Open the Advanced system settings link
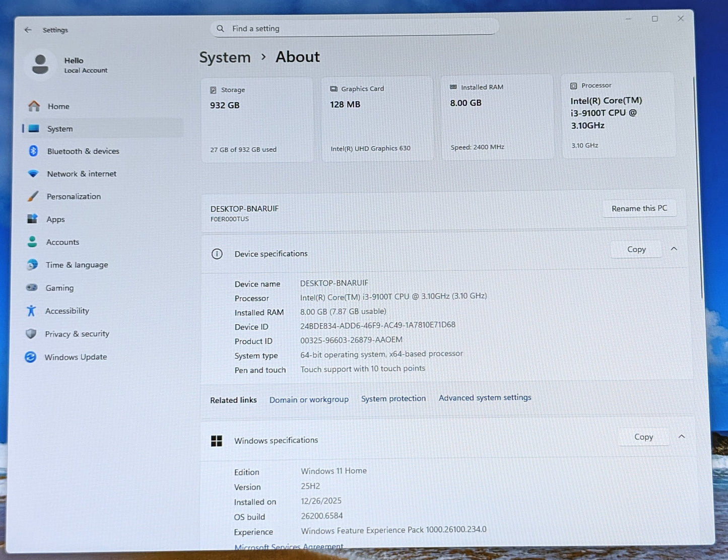This screenshot has width=728, height=560. [x=485, y=398]
